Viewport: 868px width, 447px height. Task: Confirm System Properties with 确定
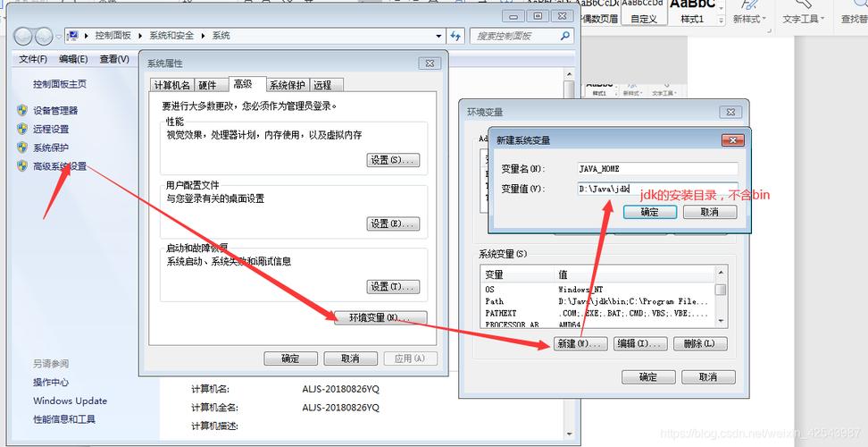pyautogui.click(x=290, y=358)
